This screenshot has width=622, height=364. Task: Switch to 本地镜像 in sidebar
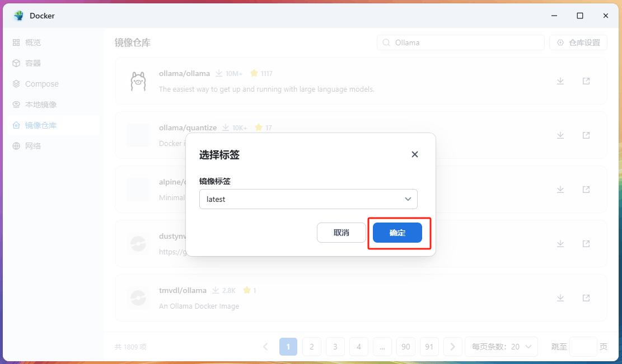tap(40, 105)
